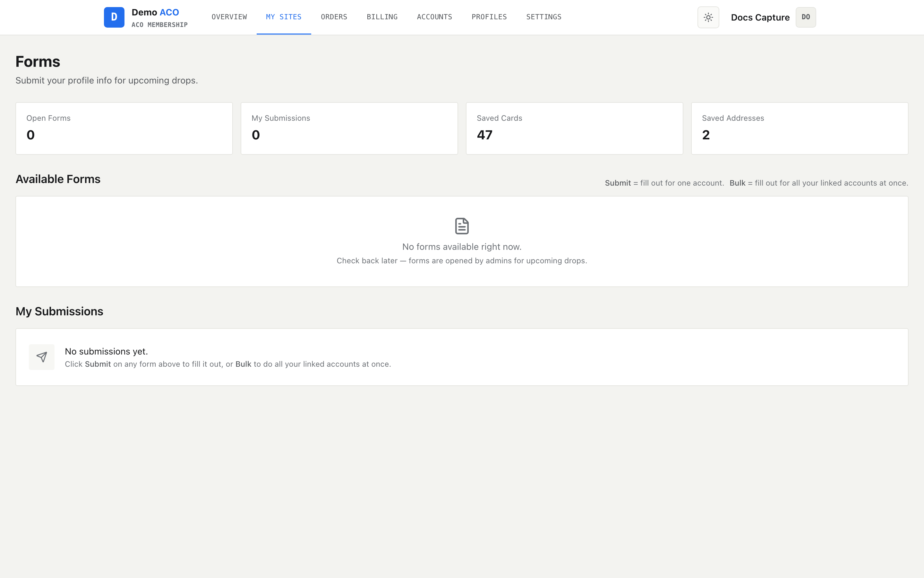Screen dimensions: 924x578
Task: Open the Accounts tab
Action: (434, 17)
